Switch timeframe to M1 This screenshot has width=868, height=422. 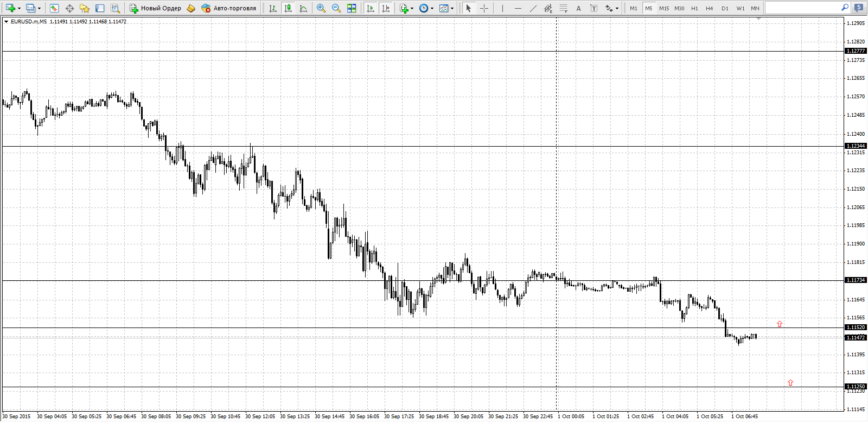[x=634, y=8]
